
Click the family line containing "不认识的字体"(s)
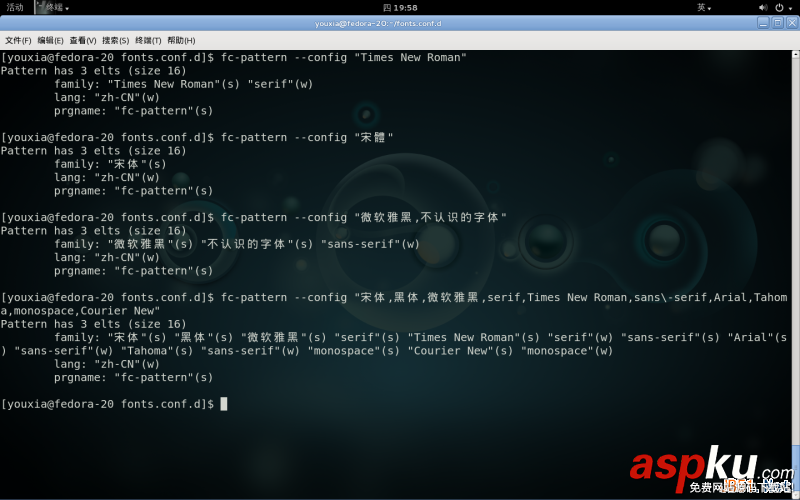tap(237, 244)
